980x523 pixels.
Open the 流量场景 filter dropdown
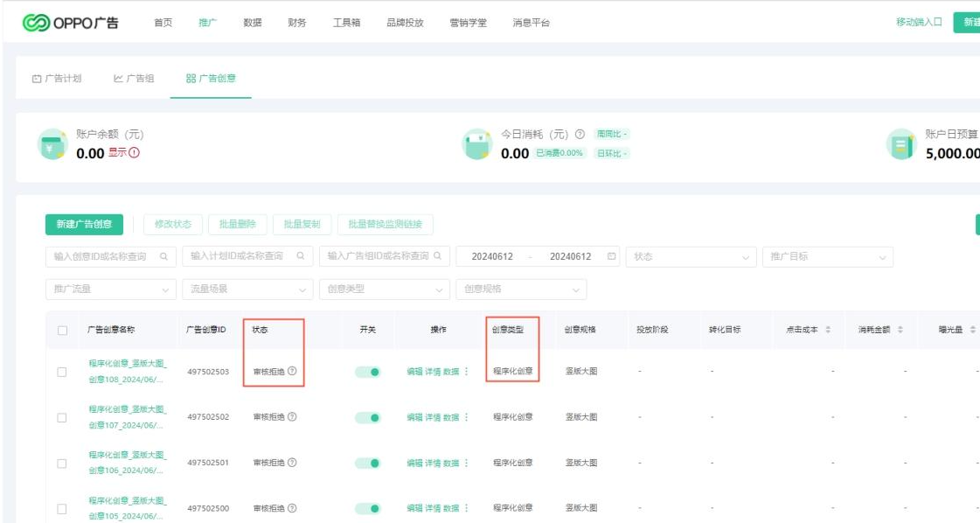click(x=247, y=289)
